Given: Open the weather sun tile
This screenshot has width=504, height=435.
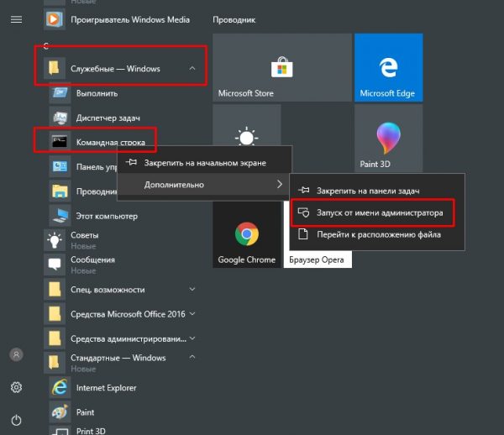Looking at the screenshot, I should 247,125.
